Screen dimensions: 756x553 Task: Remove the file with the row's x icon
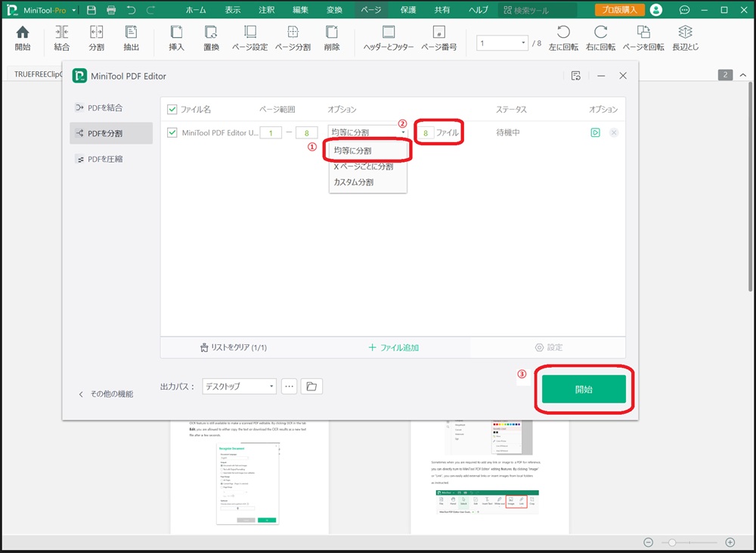tap(614, 132)
